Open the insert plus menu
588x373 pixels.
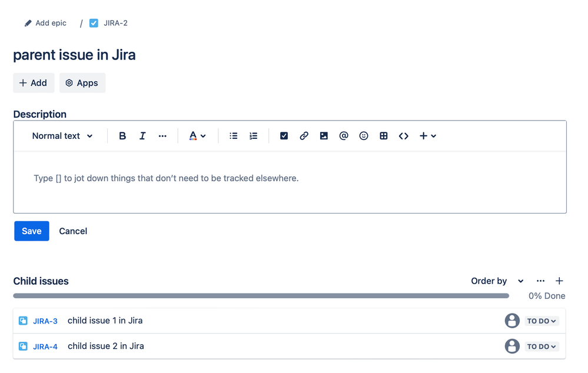pyautogui.click(x=427, y=136)
